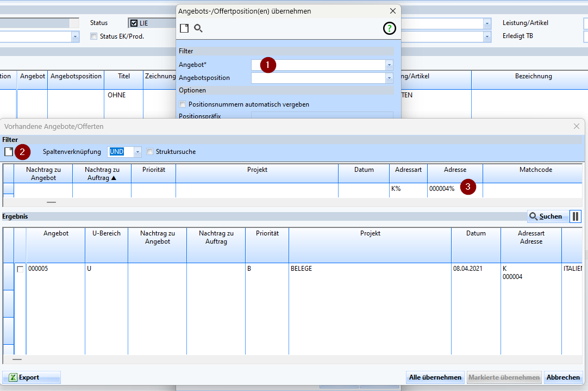Image resolution: width=588 pixels, height=391 pixels.
Task: Click the new document icon in the übernehmen dialog
Action: click(184, 28)
